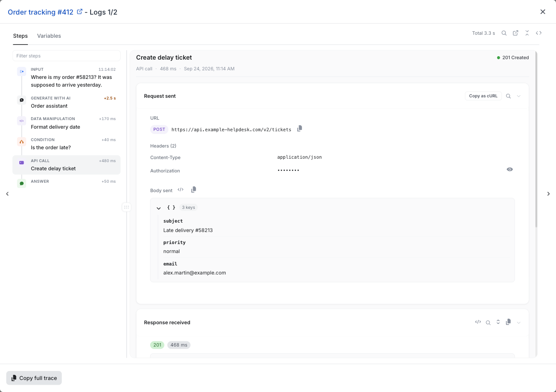Toggle raw code view of Body sent
The height and width of the screenshot is (392, 556).
(x=181, y=190)
